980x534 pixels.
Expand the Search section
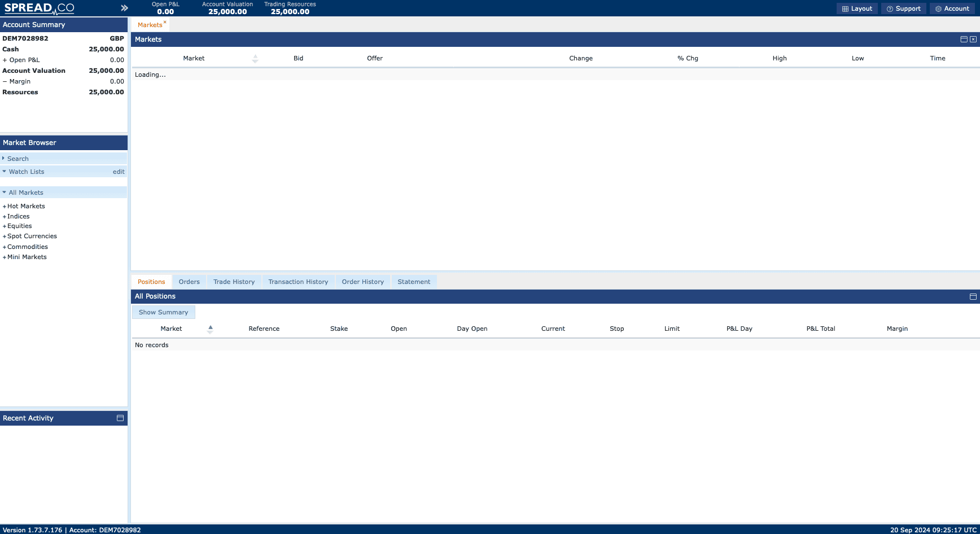64,159
